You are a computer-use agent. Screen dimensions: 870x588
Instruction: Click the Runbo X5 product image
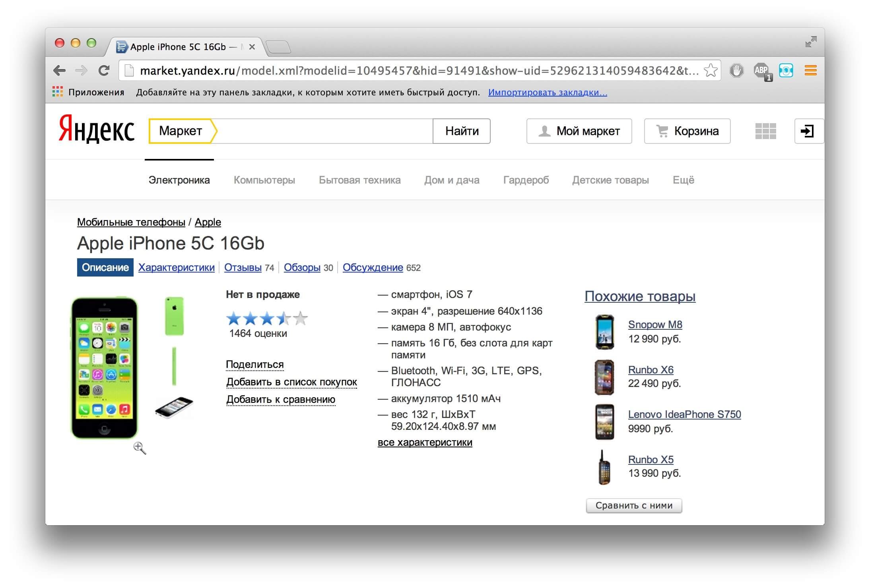point(604,467)
